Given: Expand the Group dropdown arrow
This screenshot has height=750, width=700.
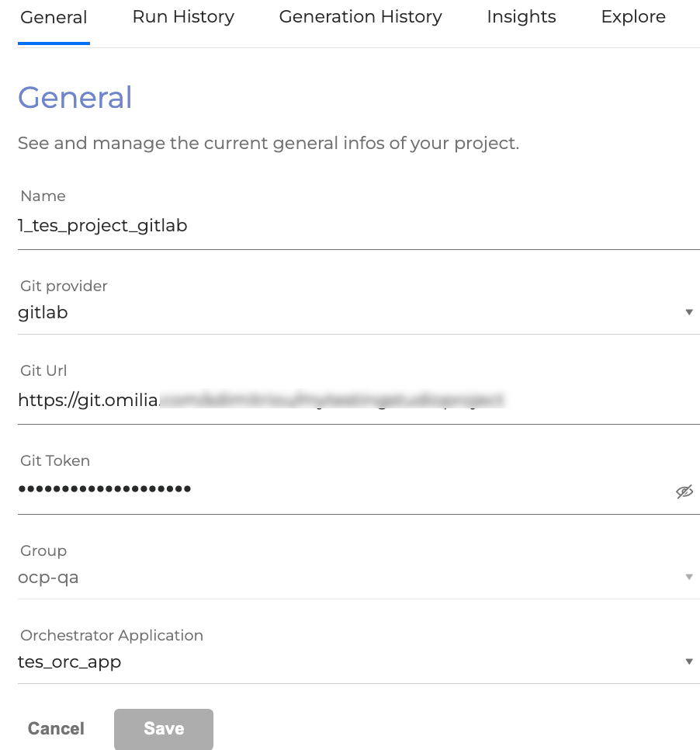Looking at the screenshot, I should pyautogui.click(x=688, y=577).
